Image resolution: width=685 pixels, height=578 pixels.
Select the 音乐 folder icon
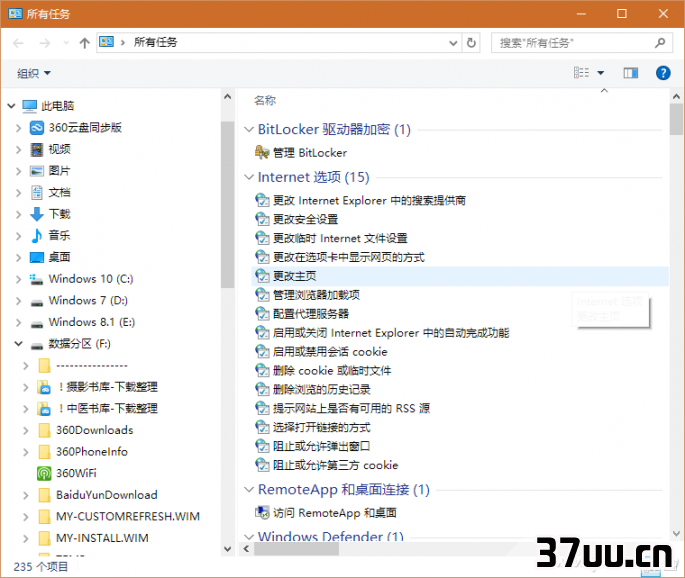(x=37, y=235)
